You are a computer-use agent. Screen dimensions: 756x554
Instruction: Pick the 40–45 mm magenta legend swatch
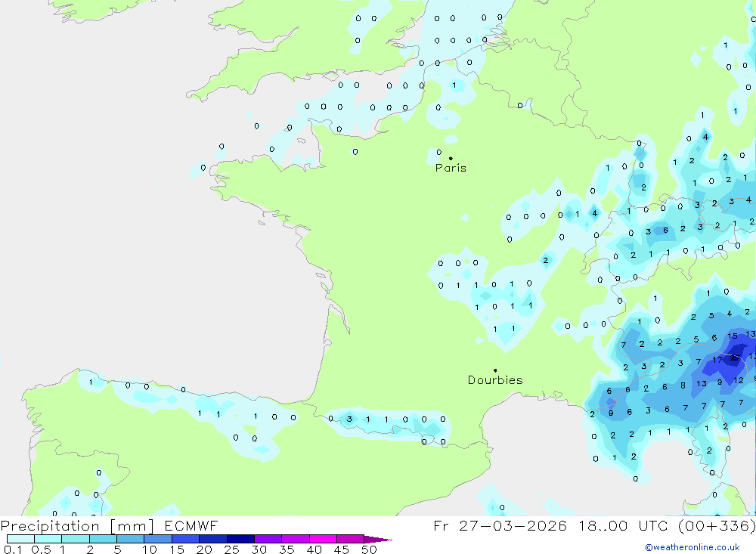(323, 539)
